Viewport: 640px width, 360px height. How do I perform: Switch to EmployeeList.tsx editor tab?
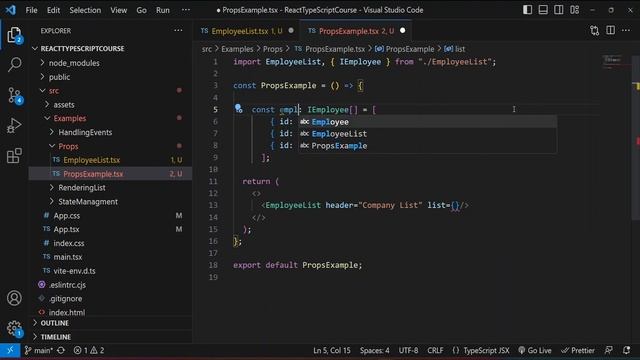coord(247,31)
